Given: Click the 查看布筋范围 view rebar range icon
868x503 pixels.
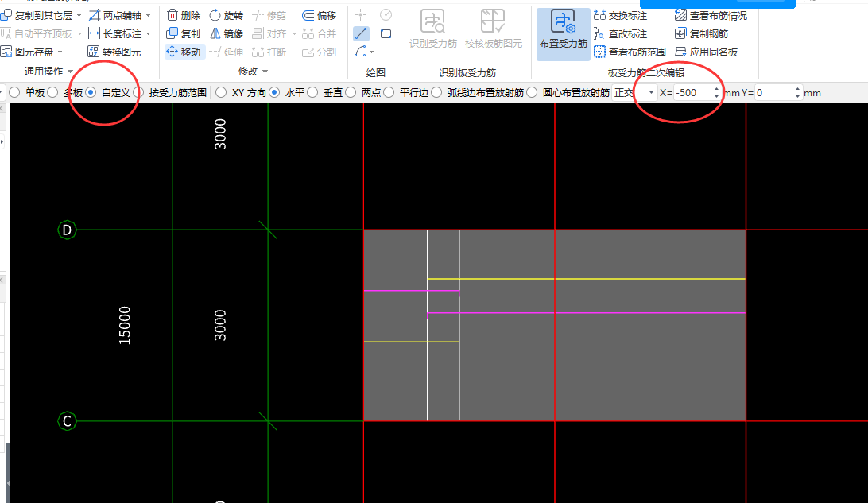Looking at the screenshot, I should [600, 52].
